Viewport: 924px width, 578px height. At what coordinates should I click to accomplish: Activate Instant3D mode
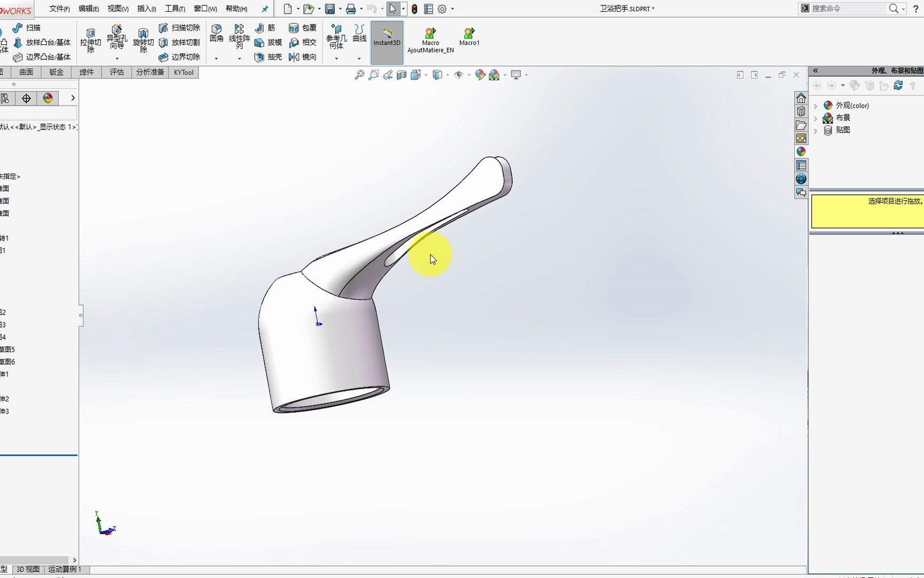pos(387,42)
